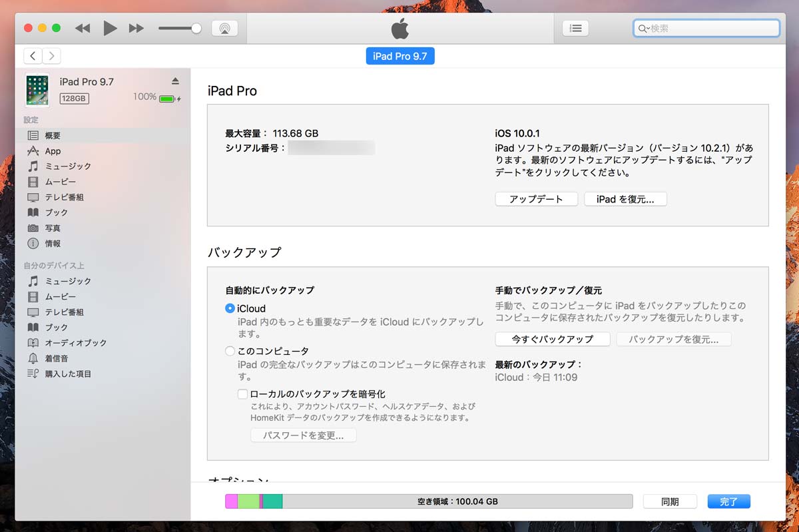Click the fast-forward playback button
This screenshot has width=799, height=532.
pos(136,28)
